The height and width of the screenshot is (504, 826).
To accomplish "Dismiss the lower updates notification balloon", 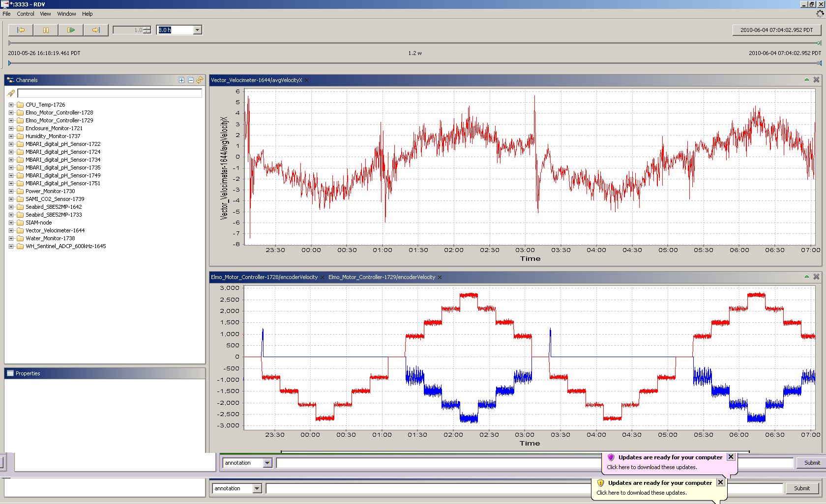I will (x=721, y=482).
